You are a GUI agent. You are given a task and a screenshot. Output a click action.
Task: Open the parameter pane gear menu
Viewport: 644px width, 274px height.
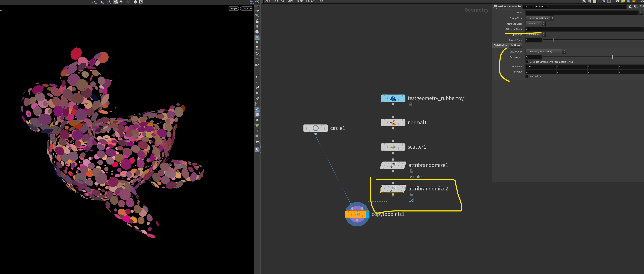tap(630, 6)
